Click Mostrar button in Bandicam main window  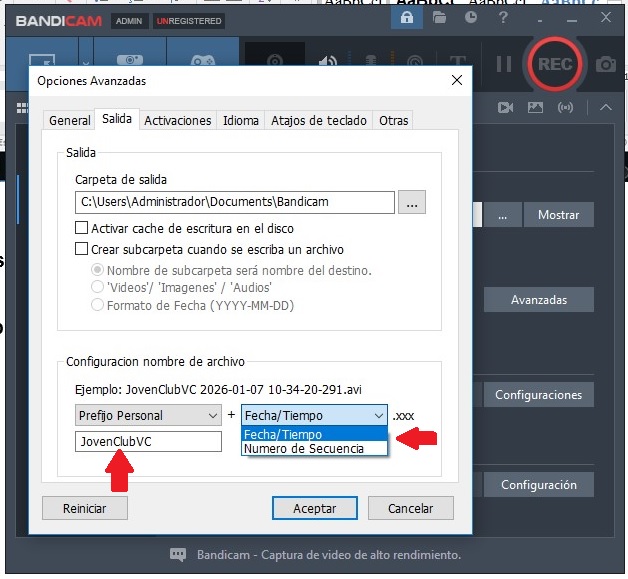click(x=559, y=215)
